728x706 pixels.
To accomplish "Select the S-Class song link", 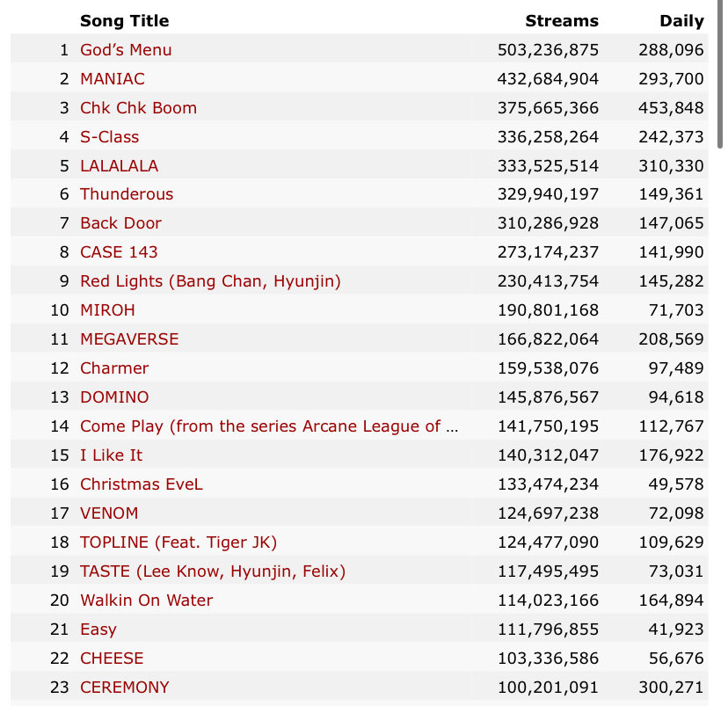I will click(109, 137).
